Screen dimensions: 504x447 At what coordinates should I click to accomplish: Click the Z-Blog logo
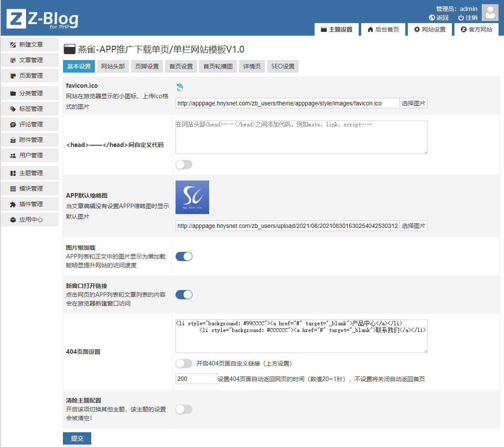point(42,19)
